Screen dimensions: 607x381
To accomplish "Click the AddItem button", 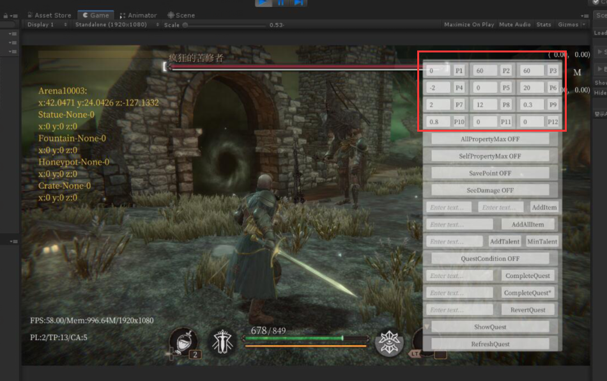I will pos(544,207).
